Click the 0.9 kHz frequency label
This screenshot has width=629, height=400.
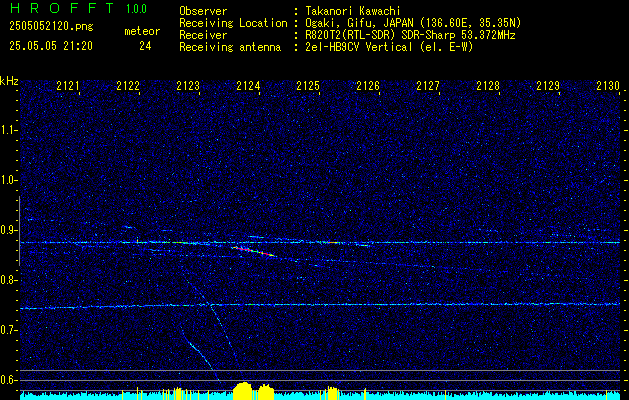pyautogui.click(x=8, y=230)
